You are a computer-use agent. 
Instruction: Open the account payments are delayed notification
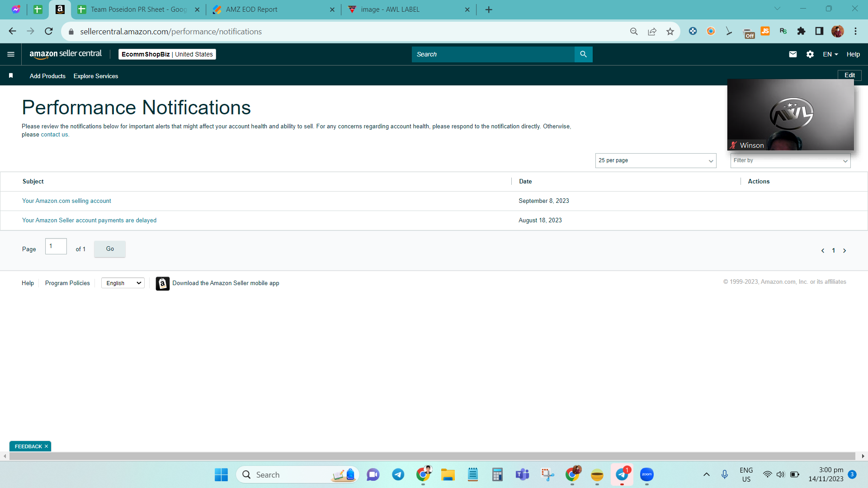[x=89, y=221]
